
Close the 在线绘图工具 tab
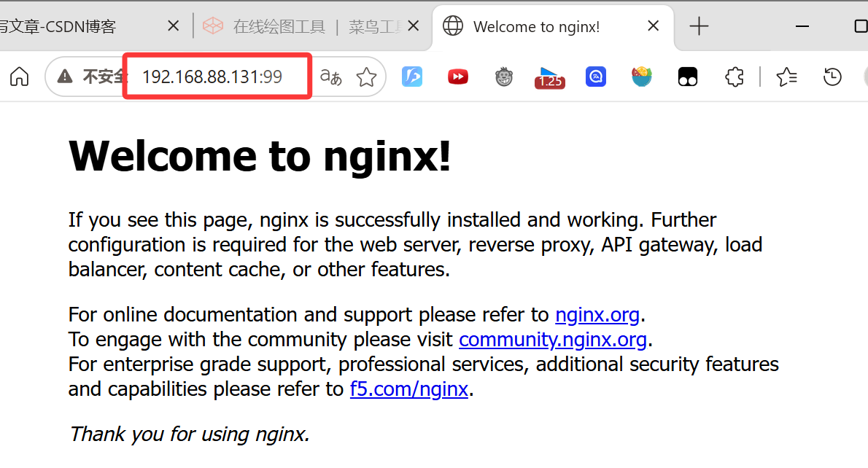click(413, 26)
